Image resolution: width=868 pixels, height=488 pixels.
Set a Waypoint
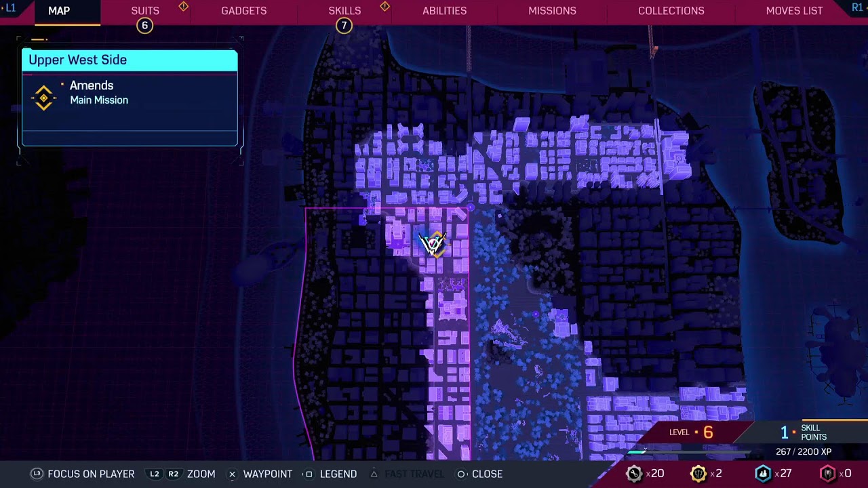coord(268,474)
